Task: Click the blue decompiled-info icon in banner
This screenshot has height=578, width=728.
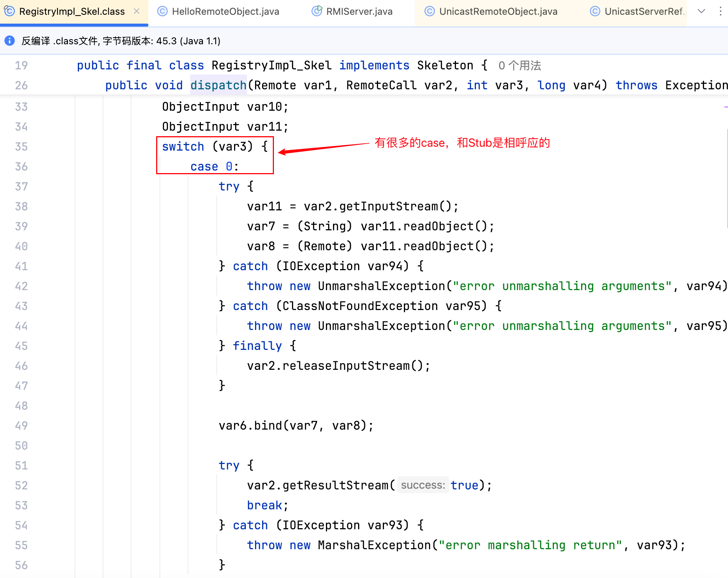Action: point(10,41)
